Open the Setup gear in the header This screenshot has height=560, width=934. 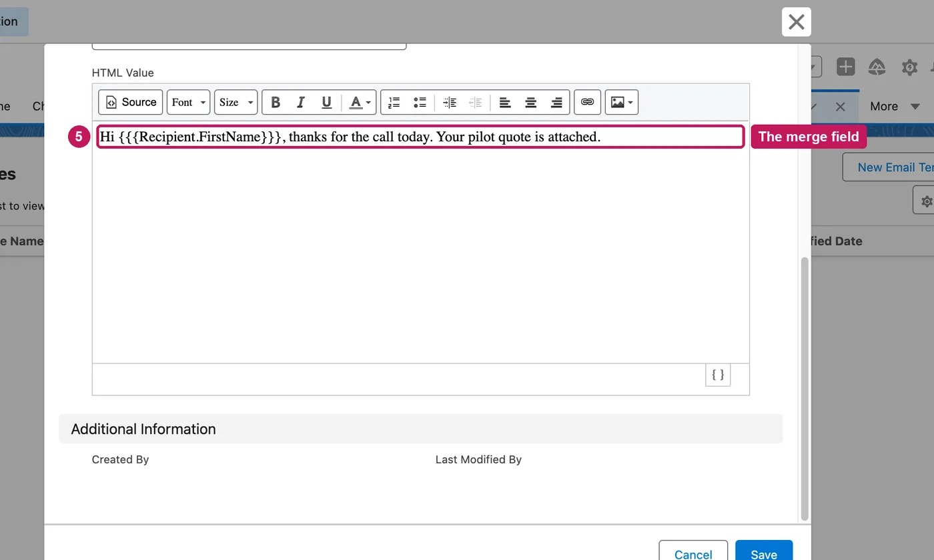[x=909, y=67]
